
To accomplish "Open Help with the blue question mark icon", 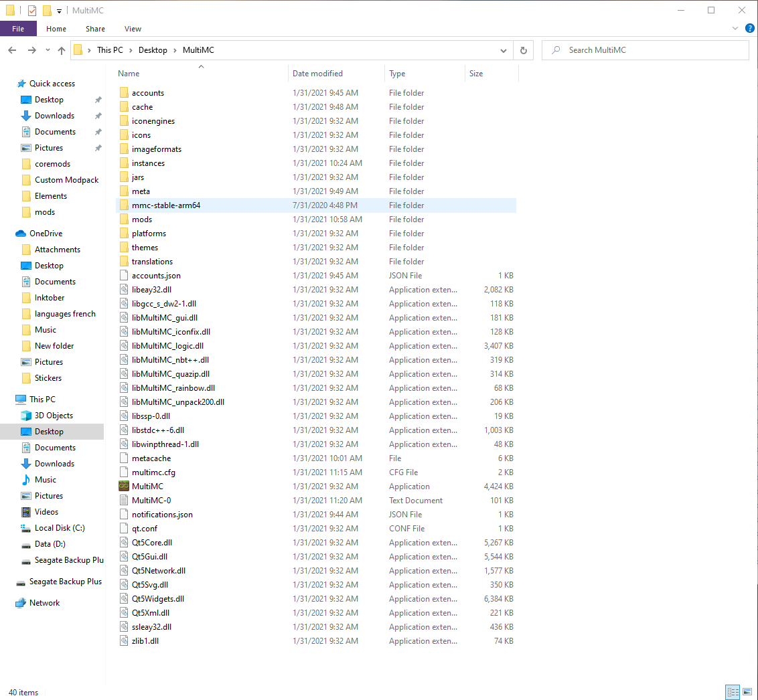I will click(750, 28).
